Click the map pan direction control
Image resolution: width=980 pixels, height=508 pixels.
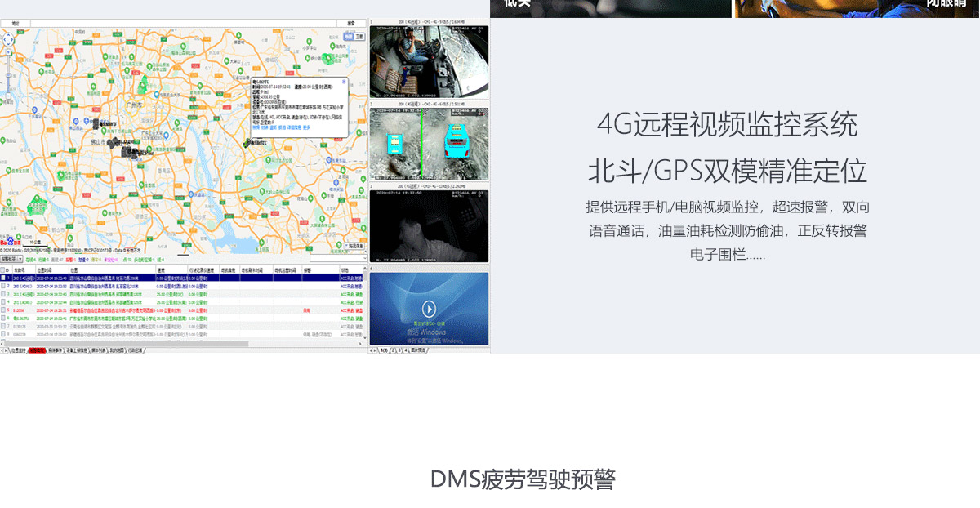click(8, 39)
